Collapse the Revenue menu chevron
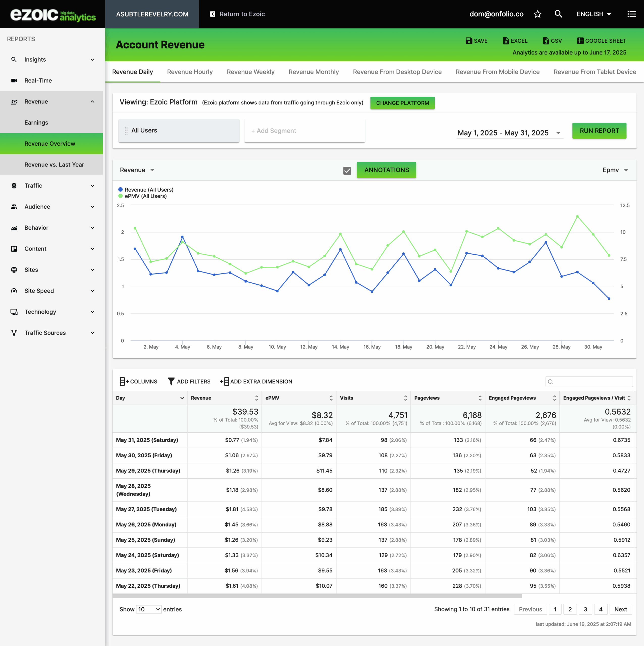 pyautogui.click(x=92, y=102)
